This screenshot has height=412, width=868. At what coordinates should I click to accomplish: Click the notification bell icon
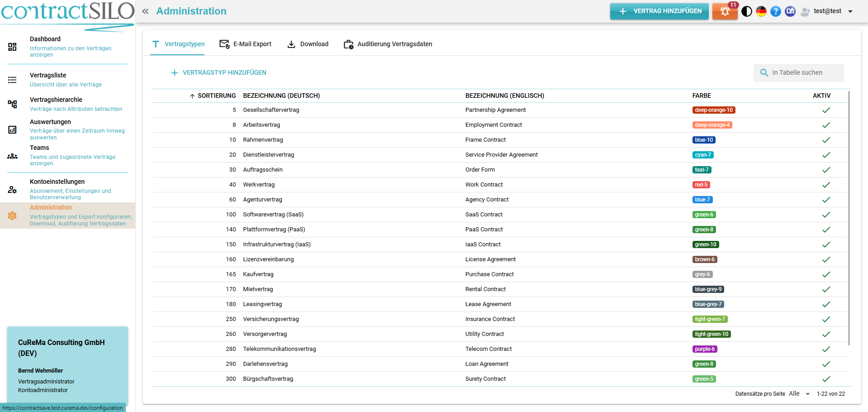725,11
